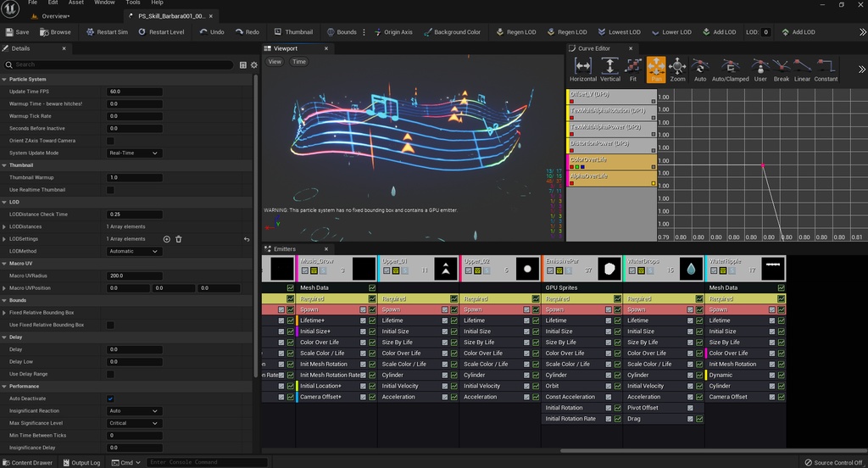Enable Orient ZAxis Toward Camera checkbox
This screenshot has height=468, width=868.
pos(110,141)
